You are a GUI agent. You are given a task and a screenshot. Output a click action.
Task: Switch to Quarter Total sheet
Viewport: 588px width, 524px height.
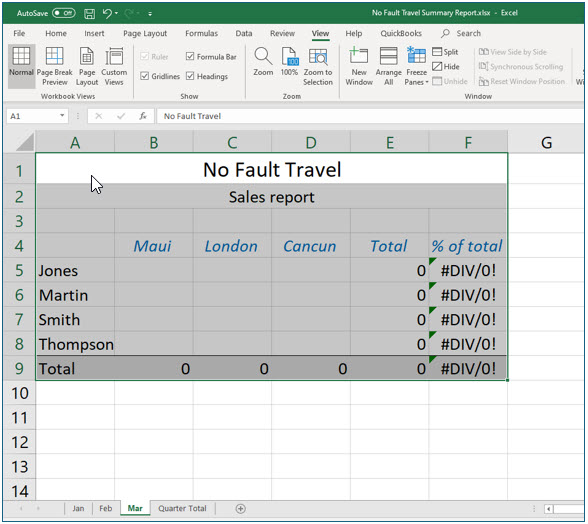[x=182, y=508]
